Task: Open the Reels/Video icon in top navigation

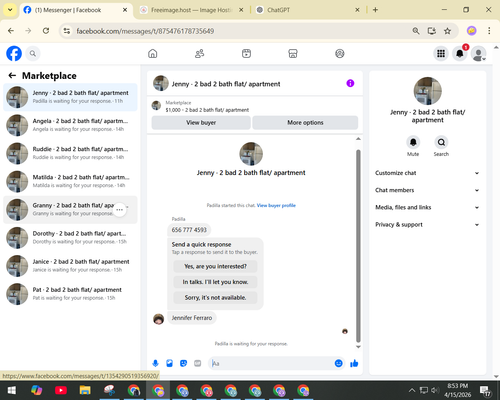Action: click(246, 53)
